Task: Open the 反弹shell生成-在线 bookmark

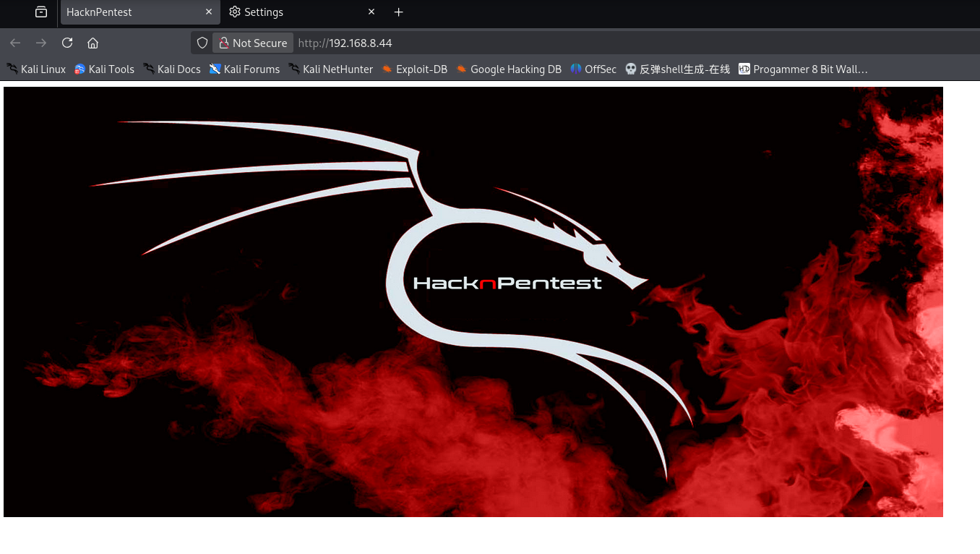Action: coord(678,69)
